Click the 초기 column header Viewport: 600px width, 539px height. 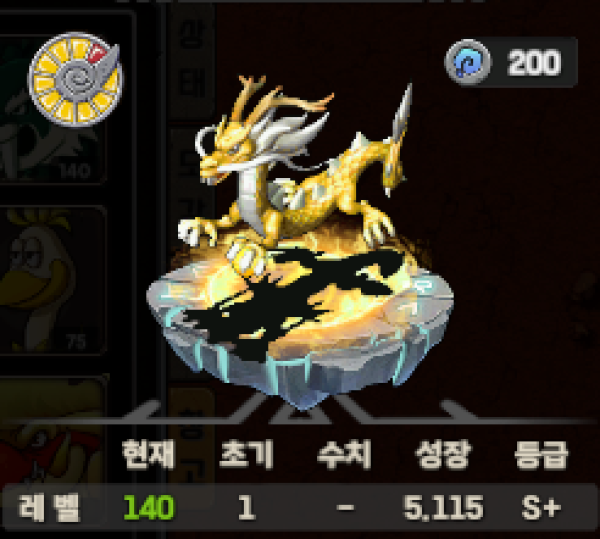point(247,454)
